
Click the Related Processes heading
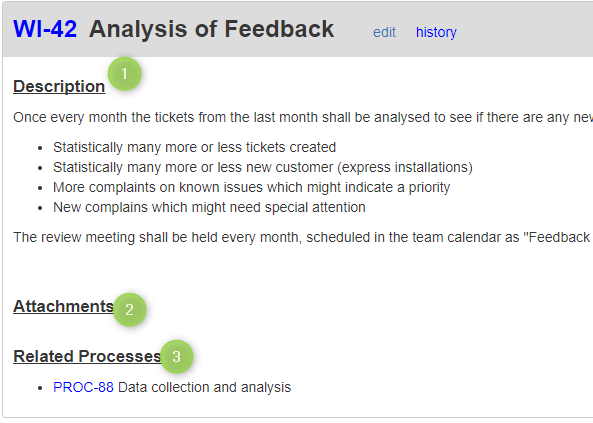click(x=87, y=356)
